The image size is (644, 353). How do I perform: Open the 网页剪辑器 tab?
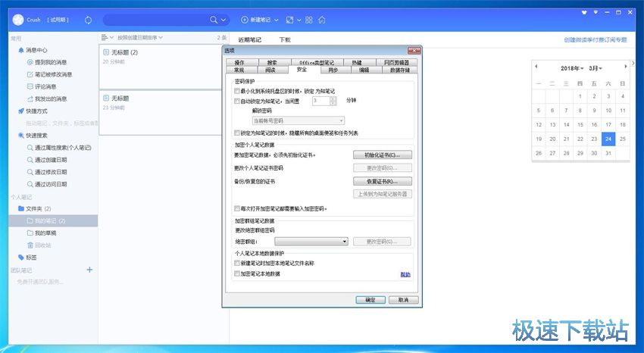[396, 62]
